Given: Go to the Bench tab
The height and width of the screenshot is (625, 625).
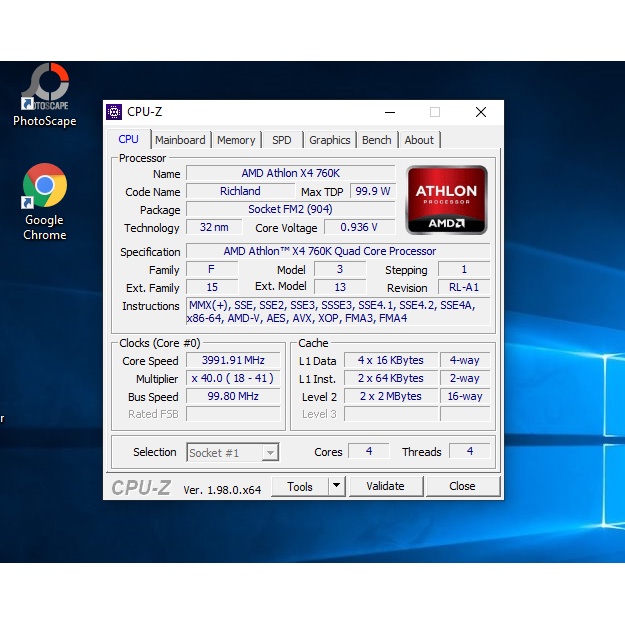Looking at the screenshot, I should [376, 140].
